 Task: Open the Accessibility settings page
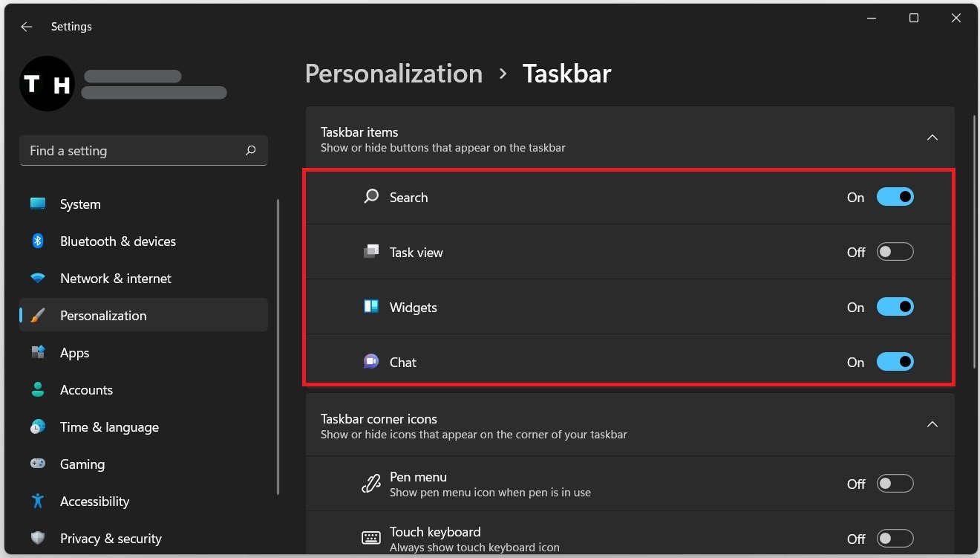point(144,502)
